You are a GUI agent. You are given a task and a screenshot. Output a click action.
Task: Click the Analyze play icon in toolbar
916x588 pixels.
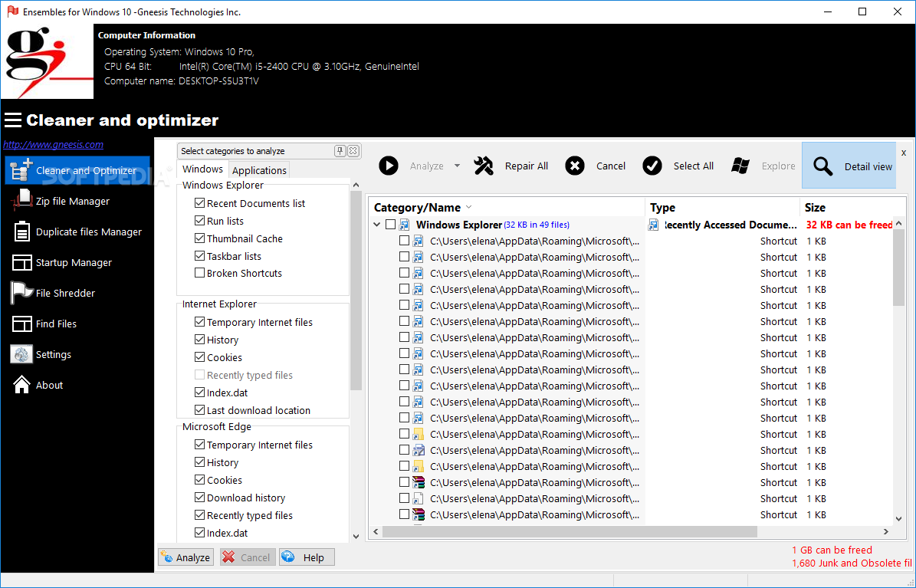[x=389, y=166]
